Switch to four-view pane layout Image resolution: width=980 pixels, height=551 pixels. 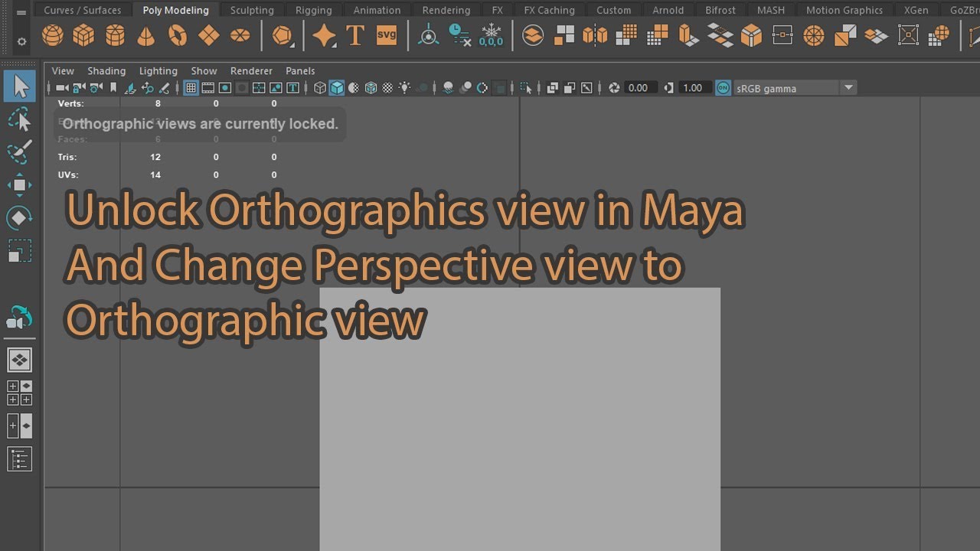[x=19, y=393]
